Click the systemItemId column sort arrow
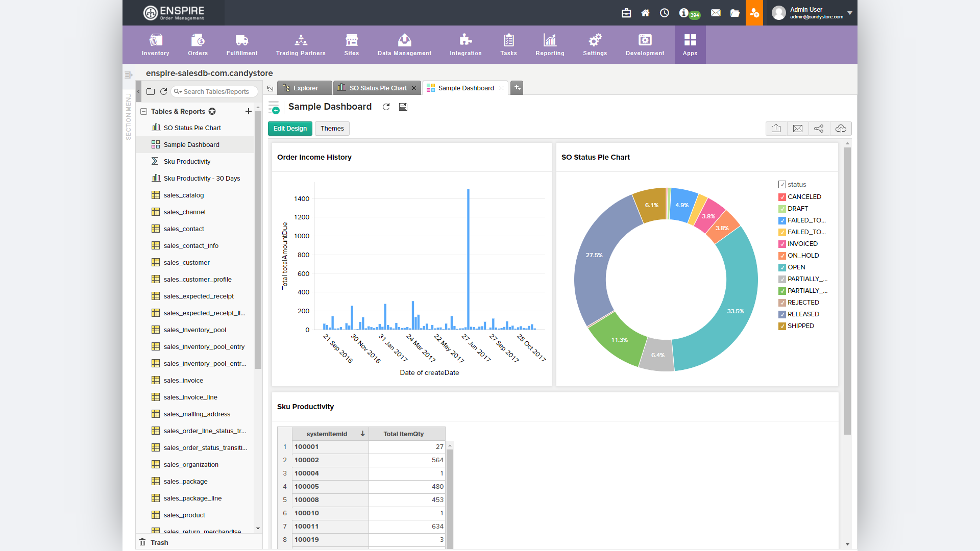The height and width of the screenshot is (551, 980). click(362, 434)
